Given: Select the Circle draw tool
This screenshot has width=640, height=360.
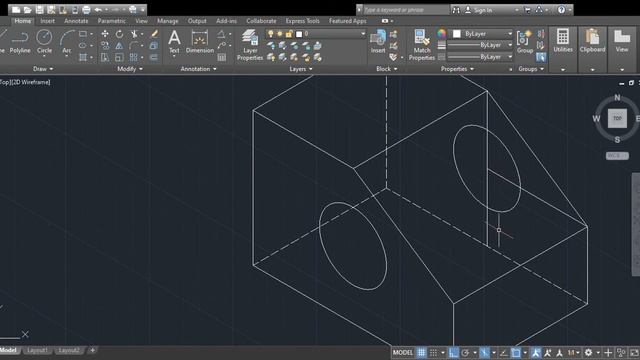Looking at the screenshot, I should point(44,42).
